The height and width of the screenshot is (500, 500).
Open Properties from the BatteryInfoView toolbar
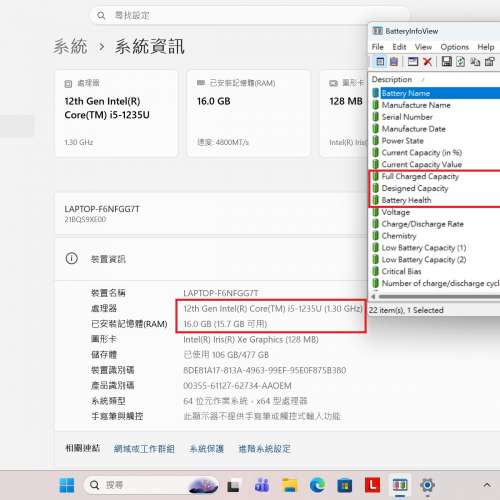pos(490,62)
